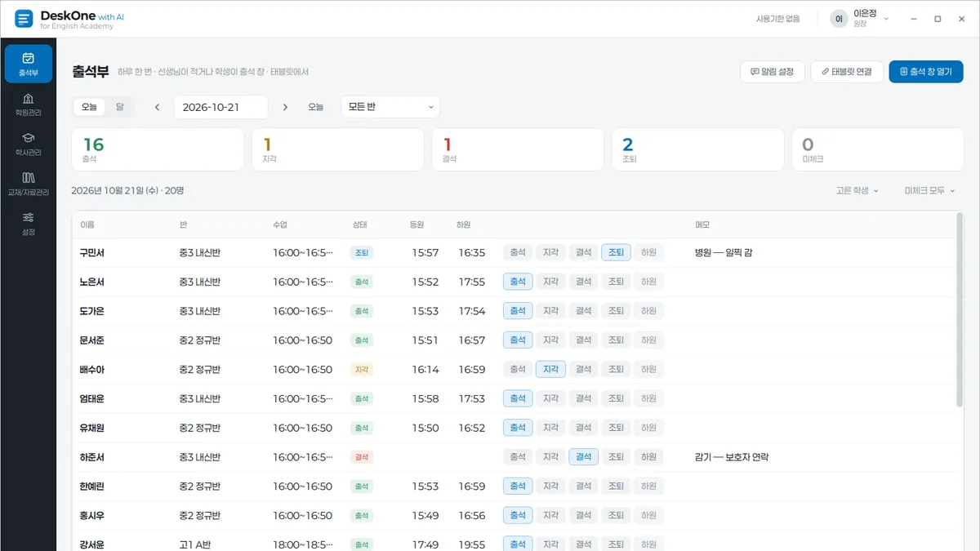Click 알림 설정 button
Image resolution: width=980 pixels, height=551 pixels.
pos(773,72)
